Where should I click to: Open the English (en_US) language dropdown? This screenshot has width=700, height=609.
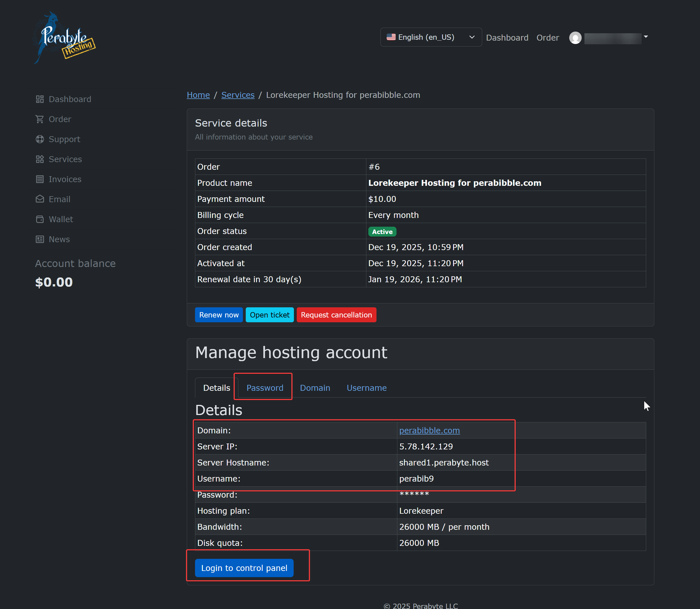point(430,37)
